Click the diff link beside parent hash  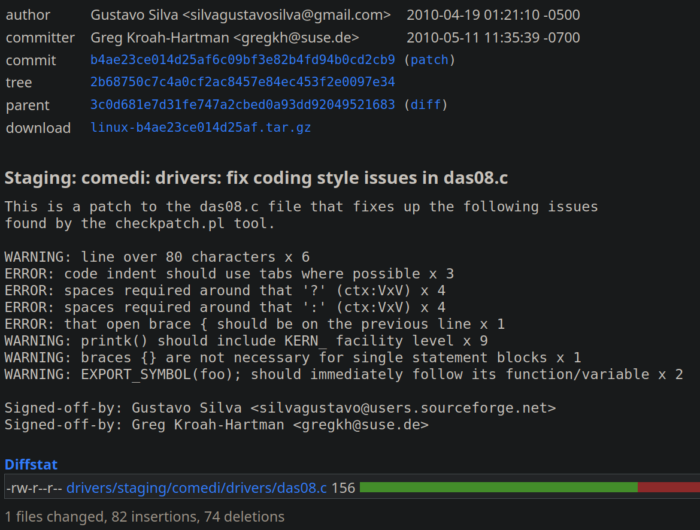coord(425,105)
